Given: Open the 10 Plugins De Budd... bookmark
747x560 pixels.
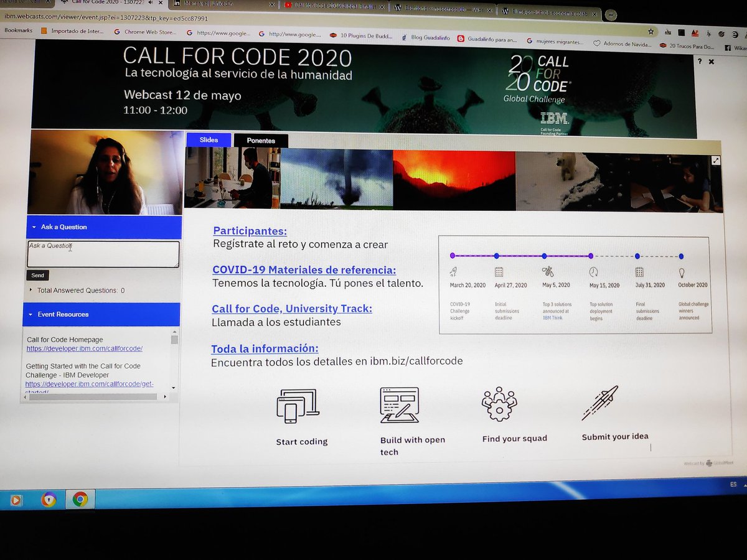Looking at the screenshot, I should [361, 36].
